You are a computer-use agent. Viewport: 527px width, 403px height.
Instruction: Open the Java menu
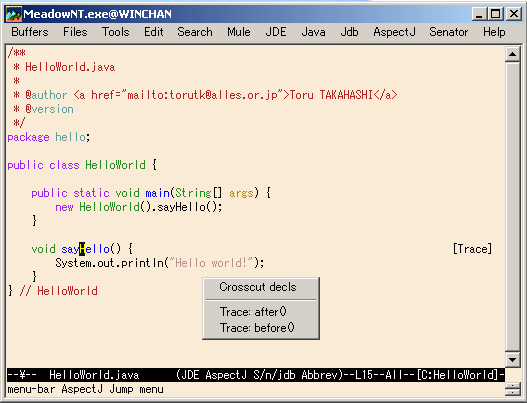pyautogui.click(x=313, y=32)
